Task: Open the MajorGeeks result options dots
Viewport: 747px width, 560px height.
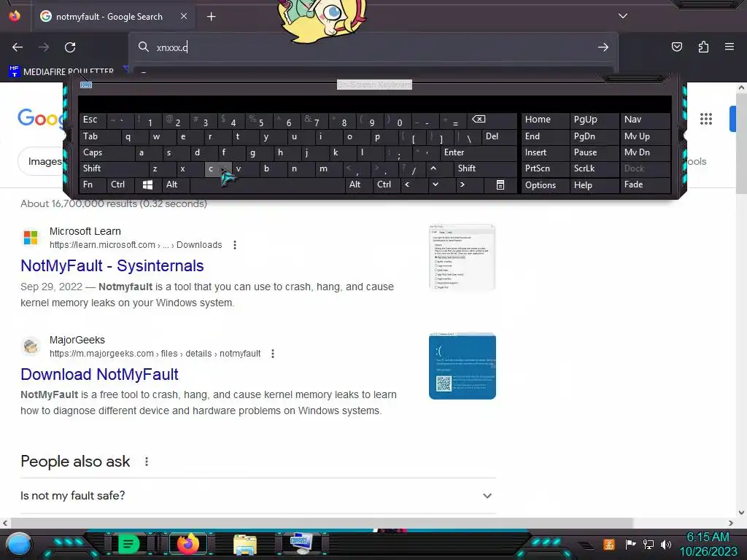Action: point(273,354)
